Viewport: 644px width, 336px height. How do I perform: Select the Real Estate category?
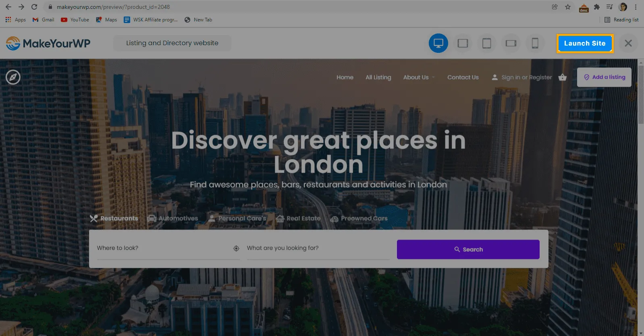point(299,218)
